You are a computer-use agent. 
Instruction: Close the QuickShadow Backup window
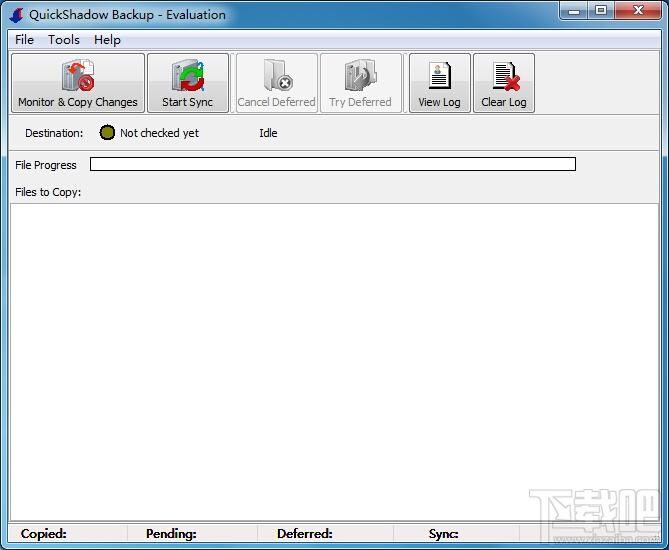click(638, 11)
